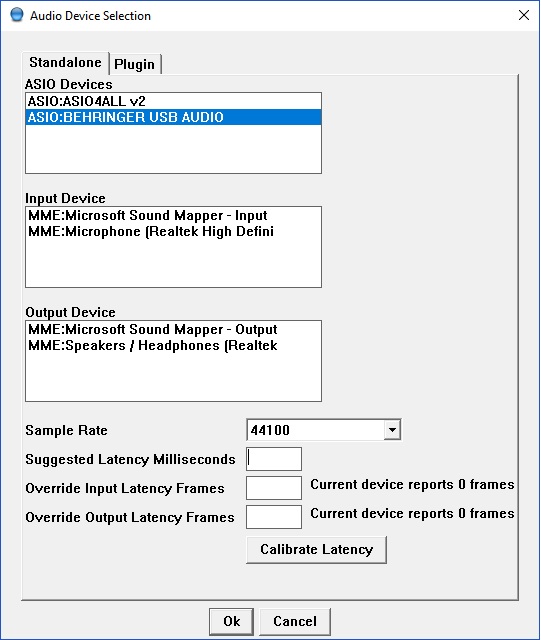Expand the Sample Rate dropdown arrow

pyautogui.click(x=392, y=430)
